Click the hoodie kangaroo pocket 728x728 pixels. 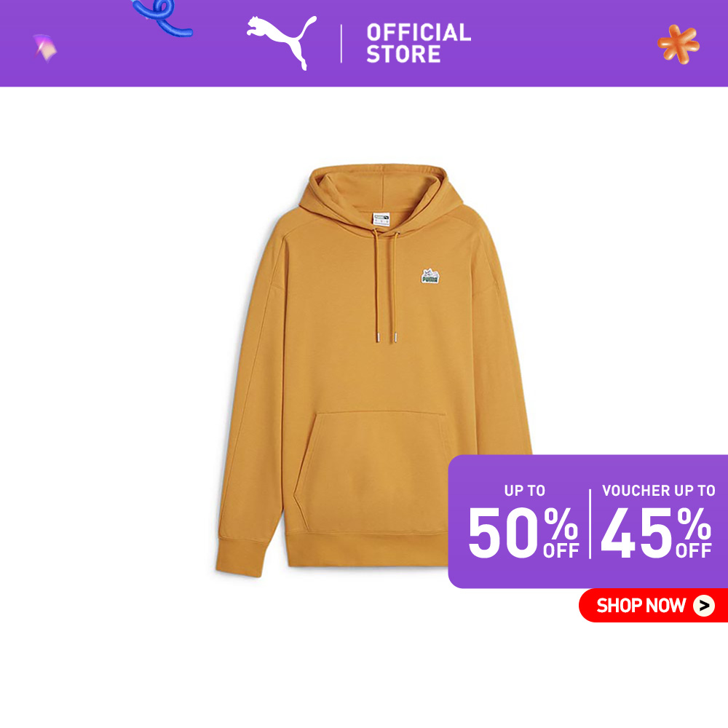pyautogui.click(x=371, y=469)
